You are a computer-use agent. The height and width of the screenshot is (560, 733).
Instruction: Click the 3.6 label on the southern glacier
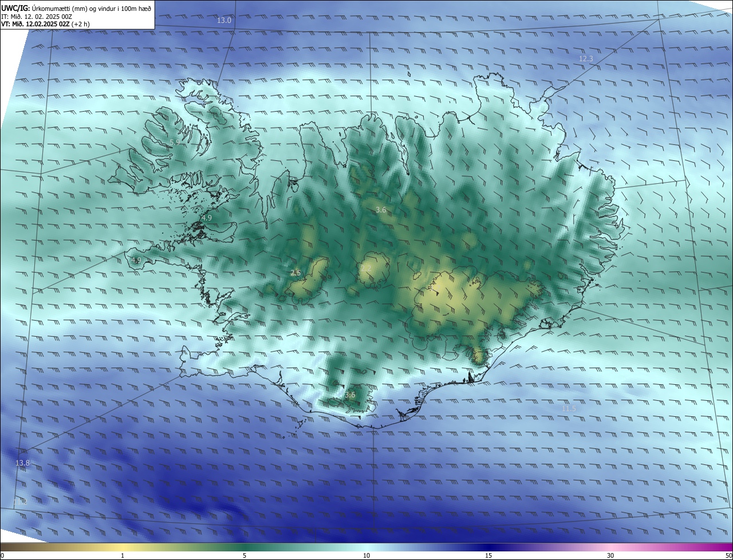(350, 395)
